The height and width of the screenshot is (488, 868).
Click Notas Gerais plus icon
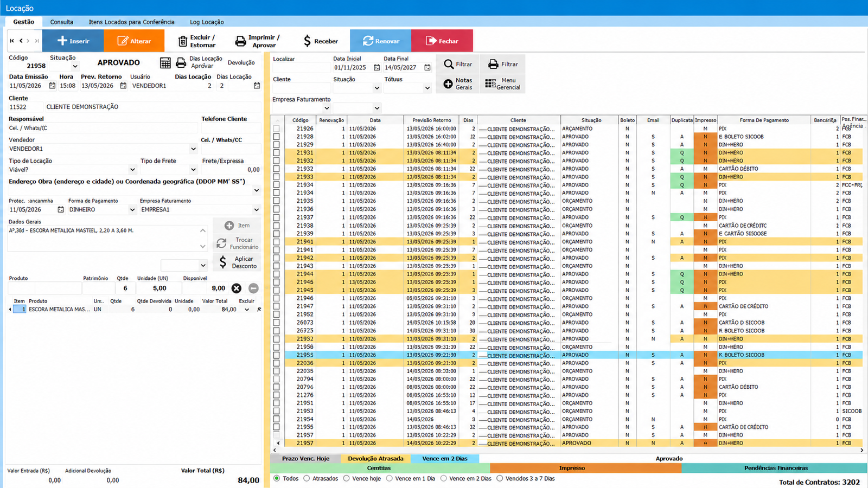[448, 84]
